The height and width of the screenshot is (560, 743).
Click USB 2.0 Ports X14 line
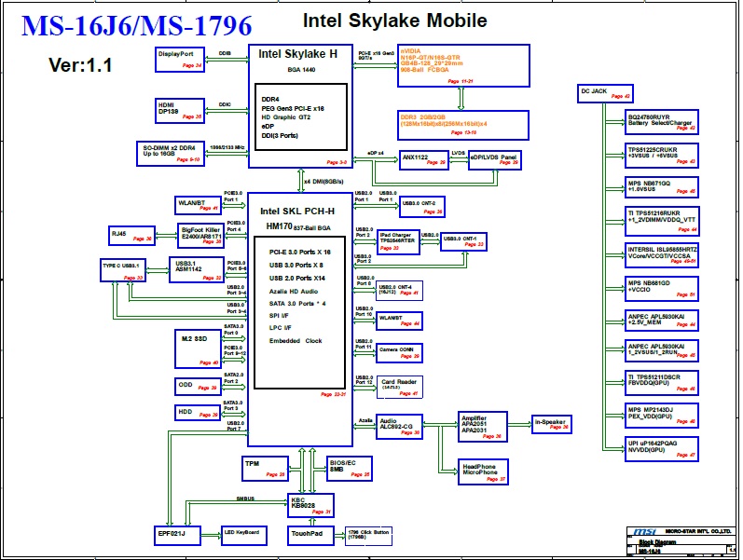pyautogui.click(x=297, y=278)
